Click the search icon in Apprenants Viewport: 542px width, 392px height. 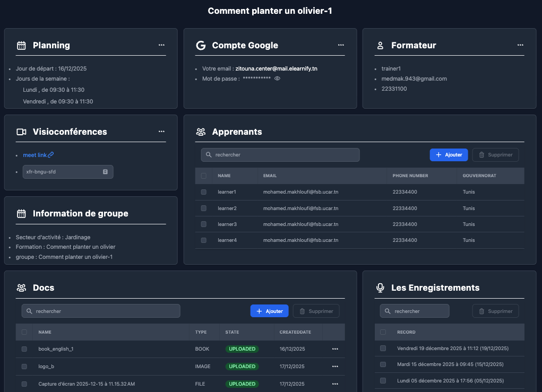(209, 155)
